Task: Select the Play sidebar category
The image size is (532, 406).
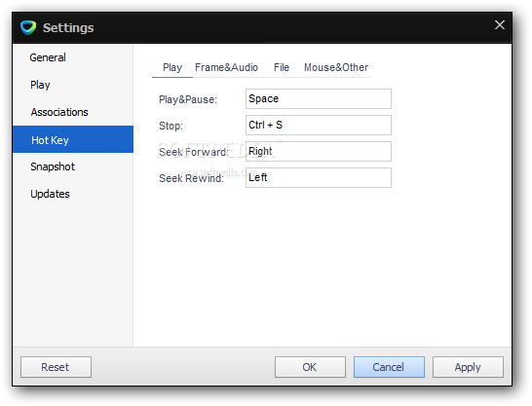Action: tap(40, 85)
